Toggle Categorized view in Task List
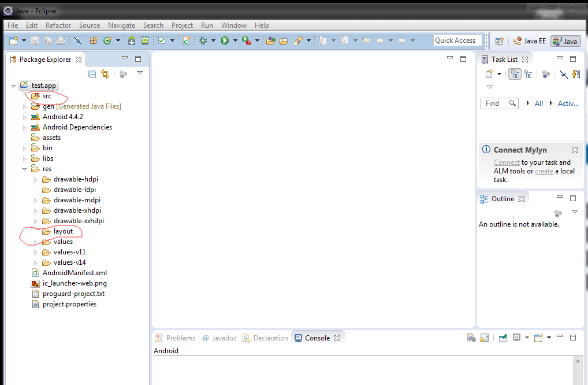Screen dimensions: 588x385 point(515,74)
